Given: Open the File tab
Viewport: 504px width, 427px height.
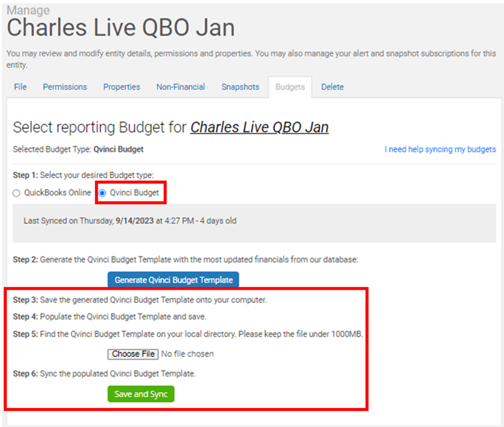Looking at the screenshot, I should point(20,87).
